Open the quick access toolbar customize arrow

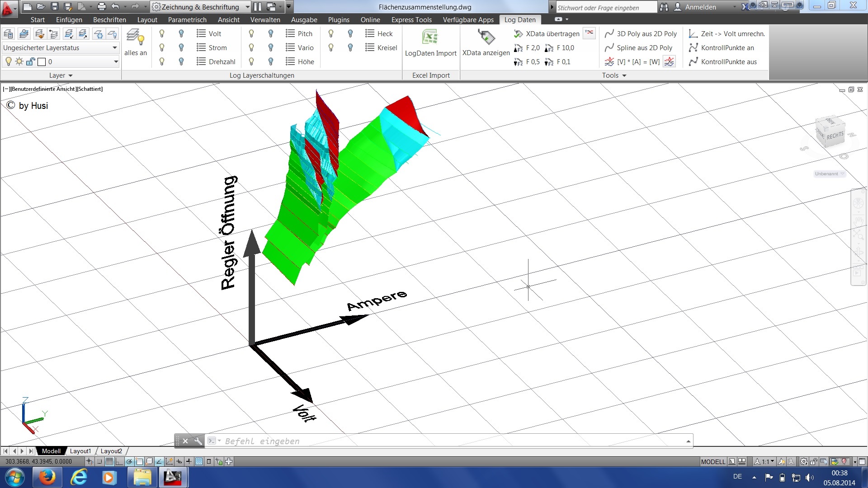(289, 7)
